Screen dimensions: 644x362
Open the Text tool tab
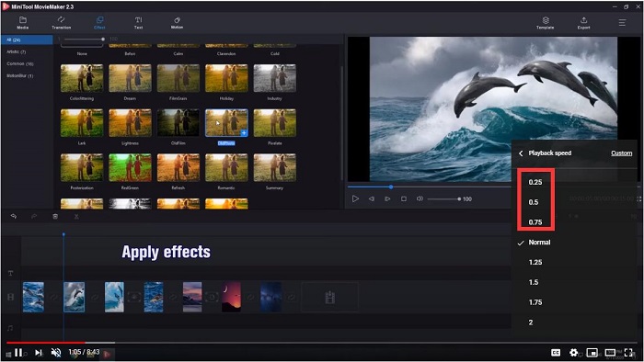click(138, 23)
